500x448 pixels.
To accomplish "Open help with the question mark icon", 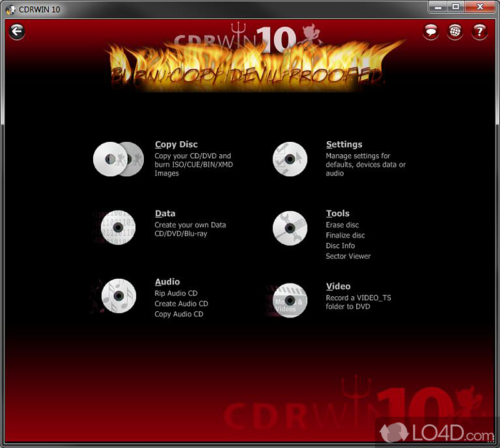I will [479, 32].
